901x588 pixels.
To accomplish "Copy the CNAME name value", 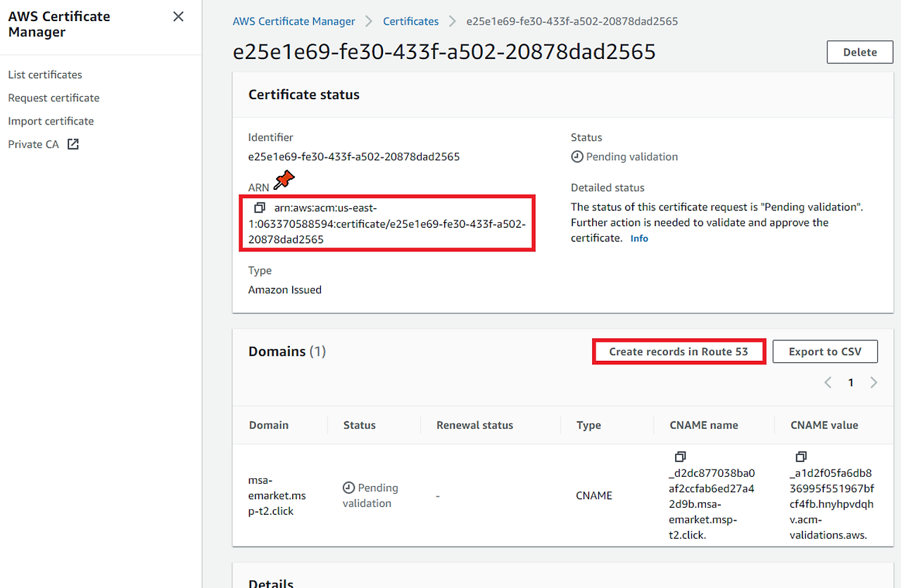I will click(x=680, y=456).
